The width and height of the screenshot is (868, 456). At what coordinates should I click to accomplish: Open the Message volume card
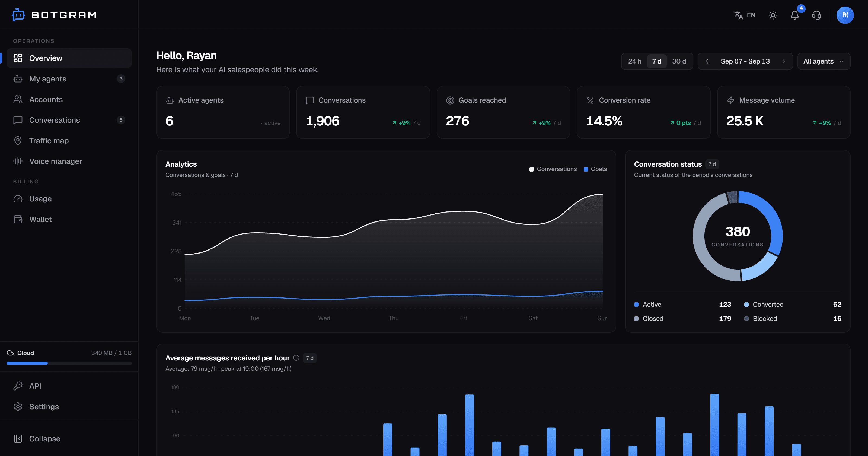point(783,112)
